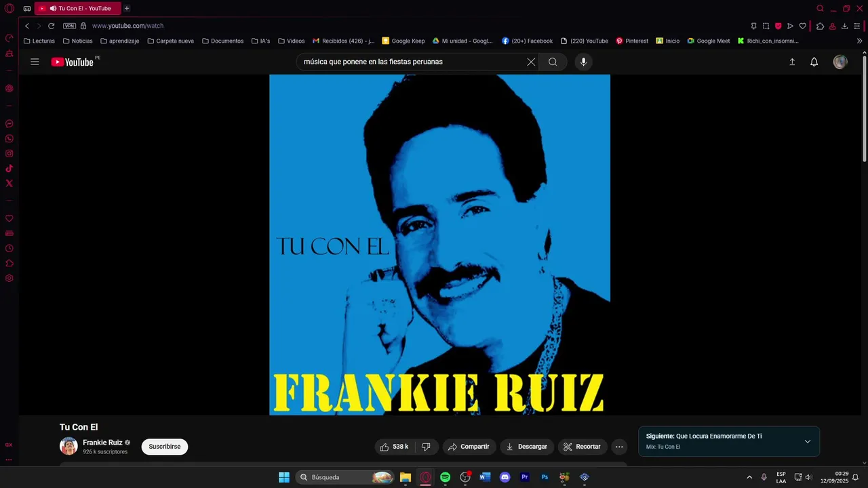The height and width of the screenshot is (488, 868).
Task: Open a new browser tab
Action: (127, 8)
